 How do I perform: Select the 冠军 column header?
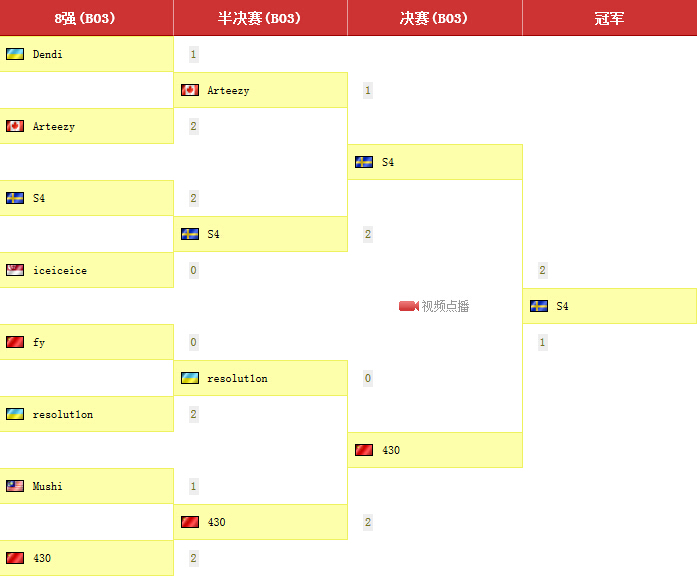609,18
